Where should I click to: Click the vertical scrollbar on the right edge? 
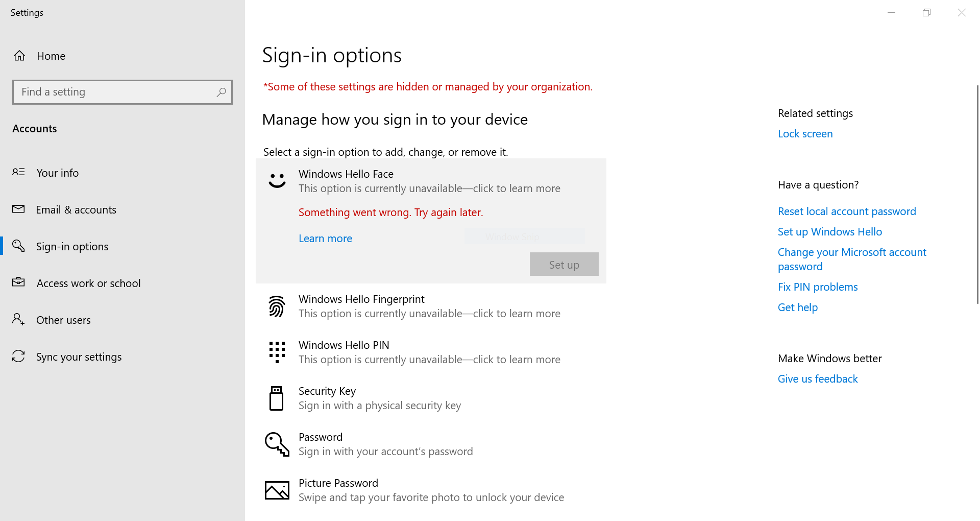pyautogui.click(x=977, y=194)
